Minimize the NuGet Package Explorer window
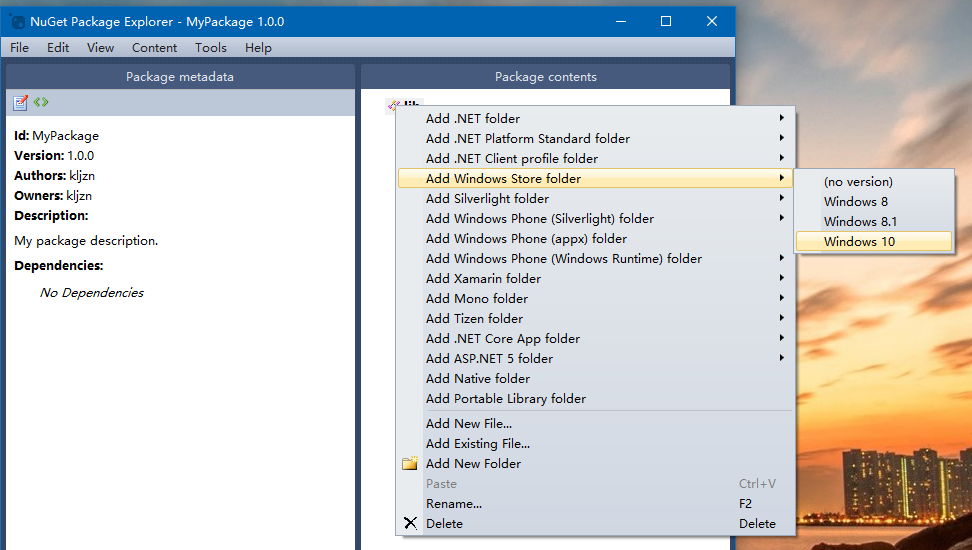Image resolution: width=972 pixels, height=550 pixels. (x=621, y=22)
